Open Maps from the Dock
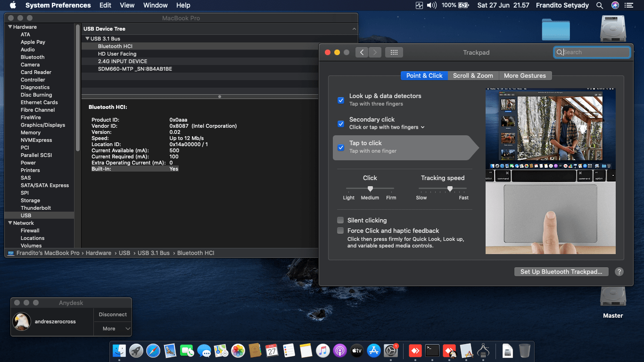Image resolution: width=644 pixels, height=362 pixels. coord(221,351)
